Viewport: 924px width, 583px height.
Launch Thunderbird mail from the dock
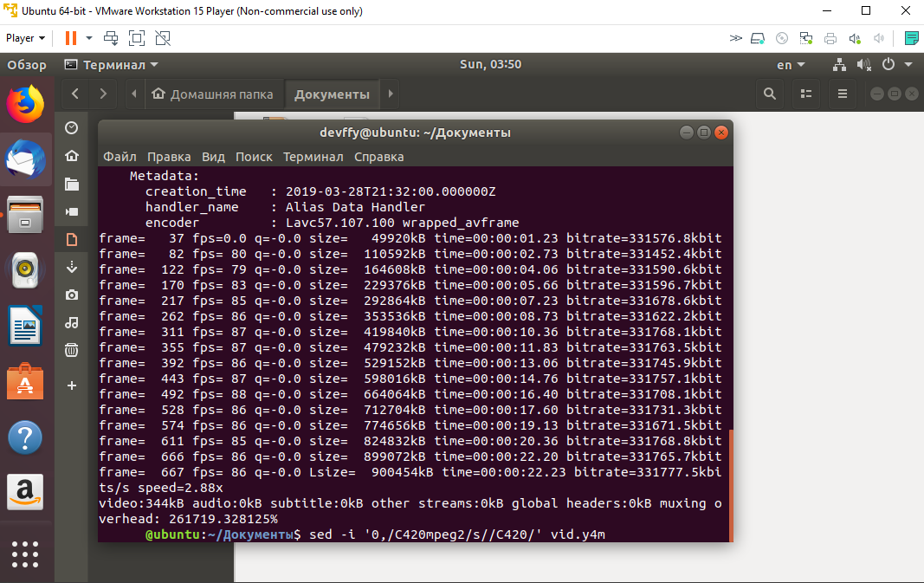point(26,159)
